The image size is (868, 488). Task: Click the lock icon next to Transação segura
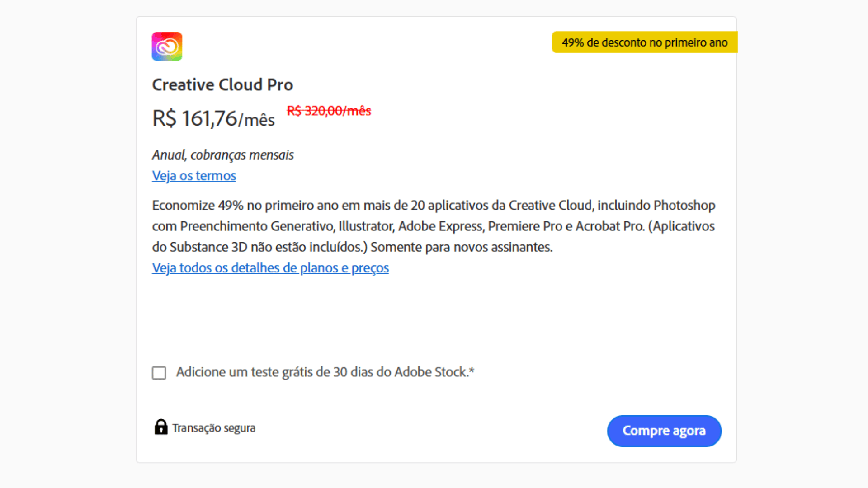click(161, 427)
